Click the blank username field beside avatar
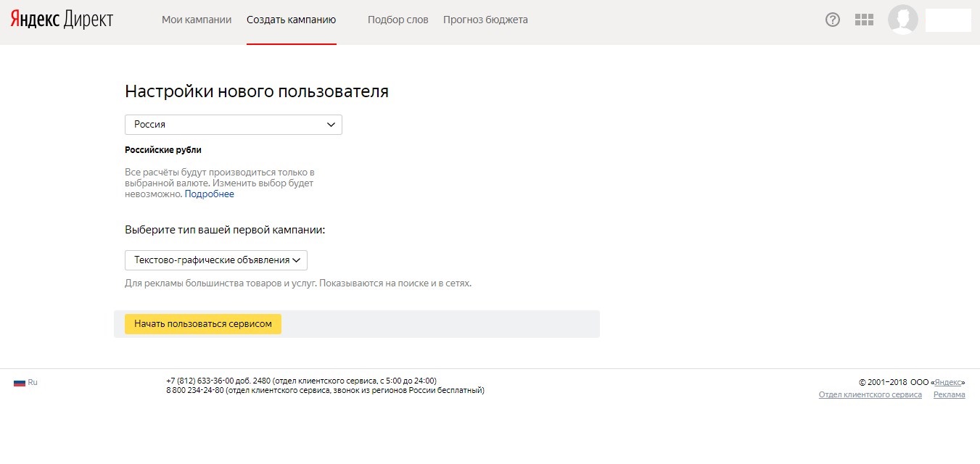This screenshot has width=980, height=464. coord(948,20)
